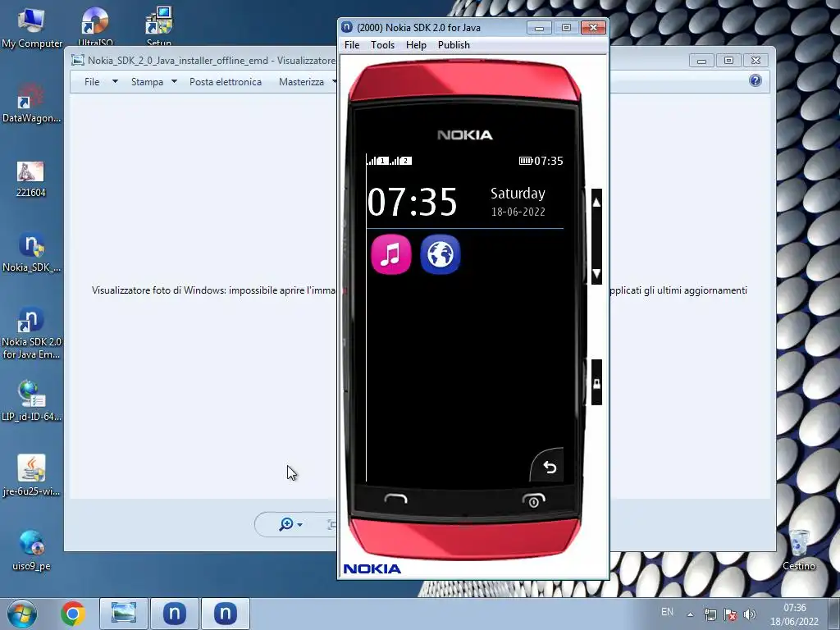Open the music player app on phone
Image resolution: width=840 pixels, height=630 pixels.
click(391, 254)
